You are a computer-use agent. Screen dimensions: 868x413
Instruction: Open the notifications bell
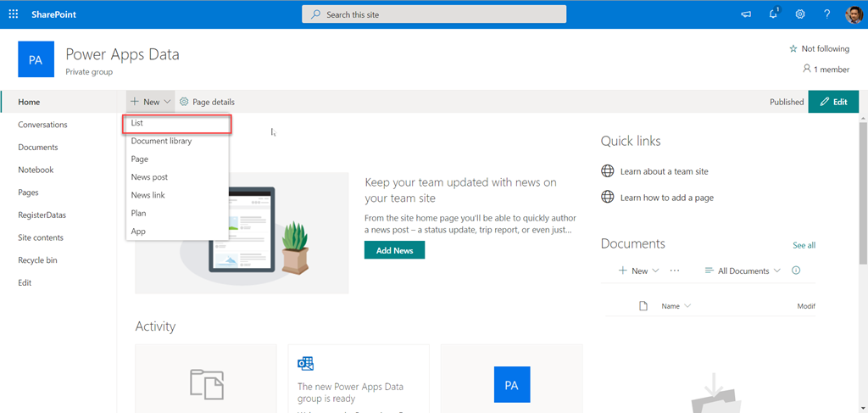(774, 14)
